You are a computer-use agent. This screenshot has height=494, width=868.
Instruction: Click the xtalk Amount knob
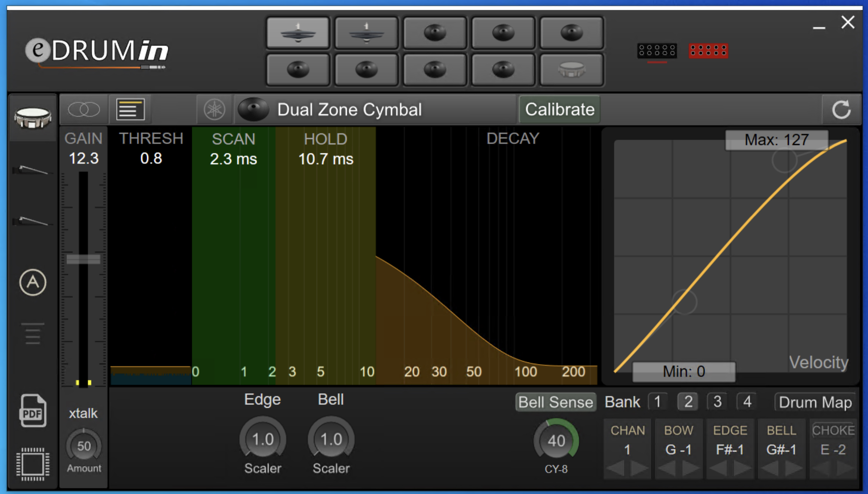(x=84, y=446)
